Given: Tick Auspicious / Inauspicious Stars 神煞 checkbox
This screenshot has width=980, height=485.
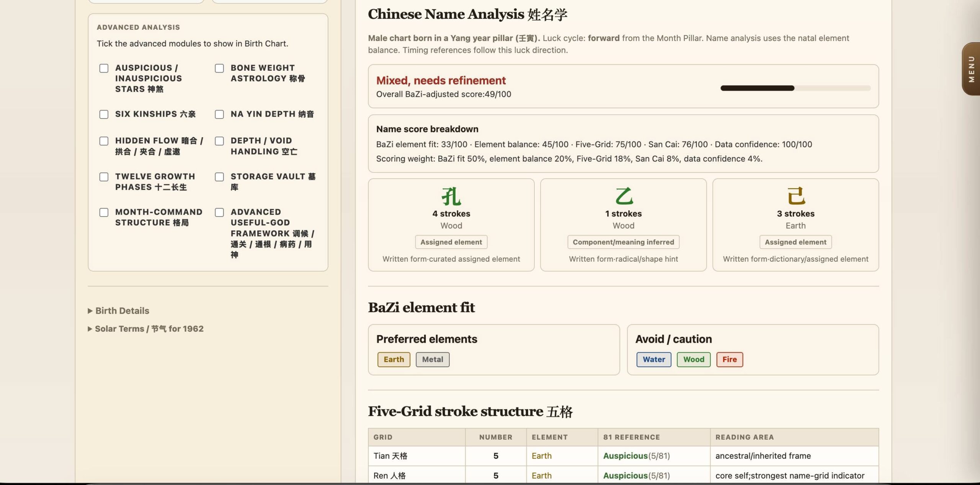Looking at the screenshot, I should click(x=104, y=68).
